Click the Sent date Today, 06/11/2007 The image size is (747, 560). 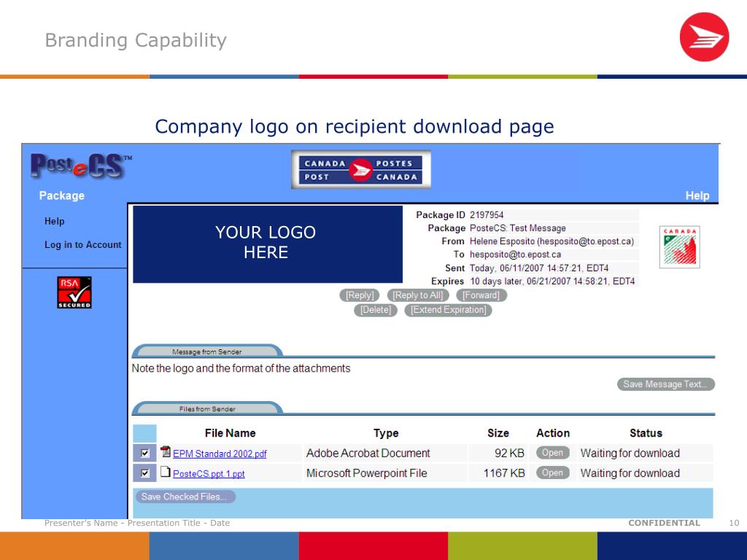(x=539, y=268)
